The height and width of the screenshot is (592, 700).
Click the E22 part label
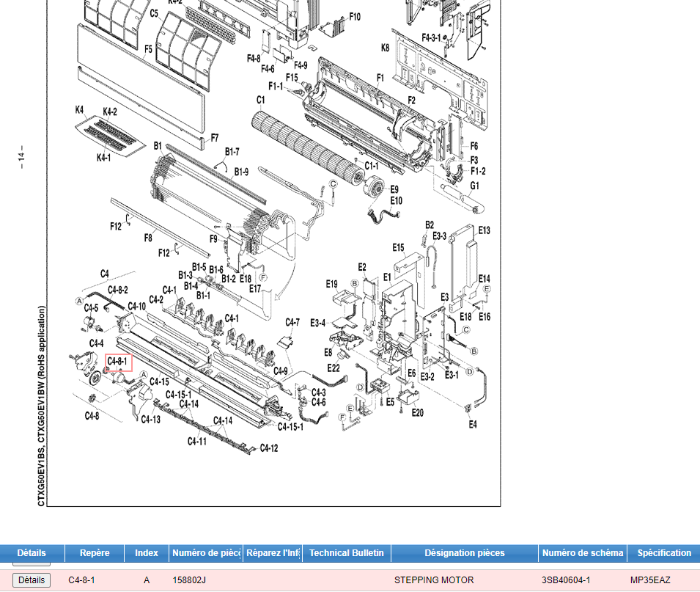click(334, 368)
